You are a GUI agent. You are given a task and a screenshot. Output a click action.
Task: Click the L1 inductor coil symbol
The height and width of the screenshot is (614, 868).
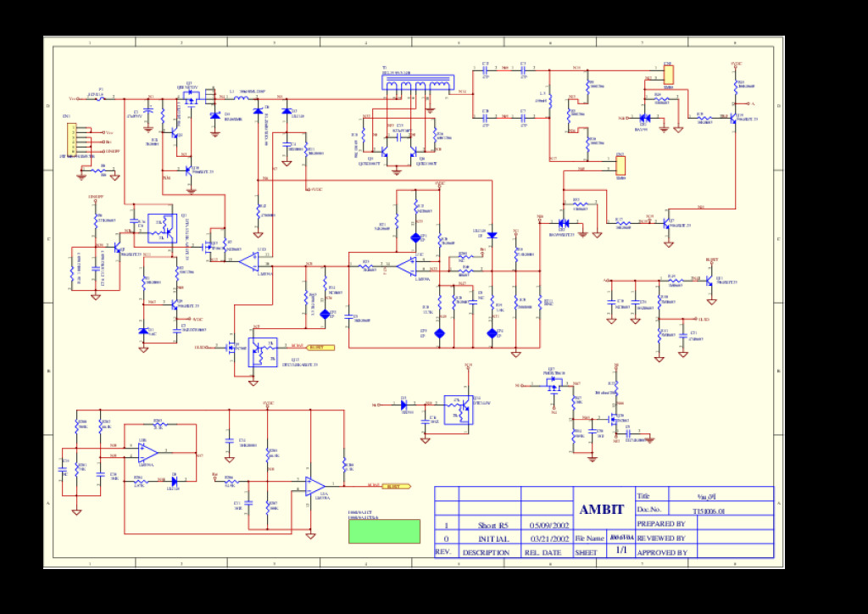242,98
